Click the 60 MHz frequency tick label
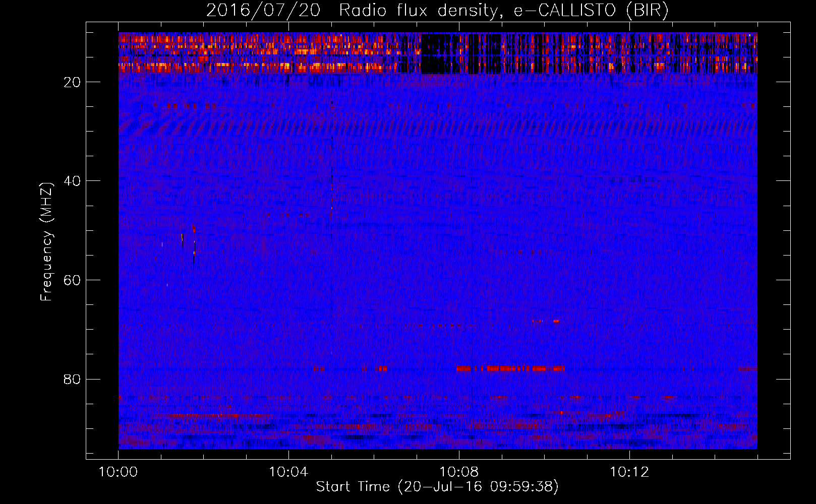 (x=72, y=280)
